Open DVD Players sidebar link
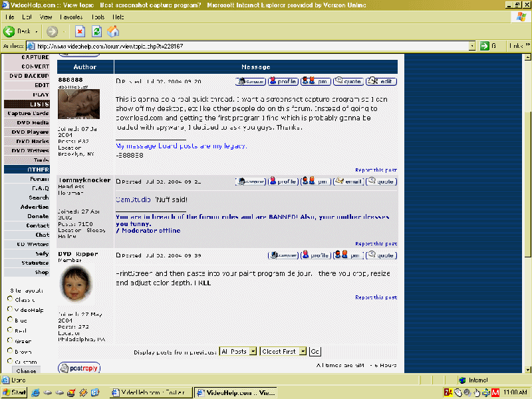 click(x=30, y=132)
